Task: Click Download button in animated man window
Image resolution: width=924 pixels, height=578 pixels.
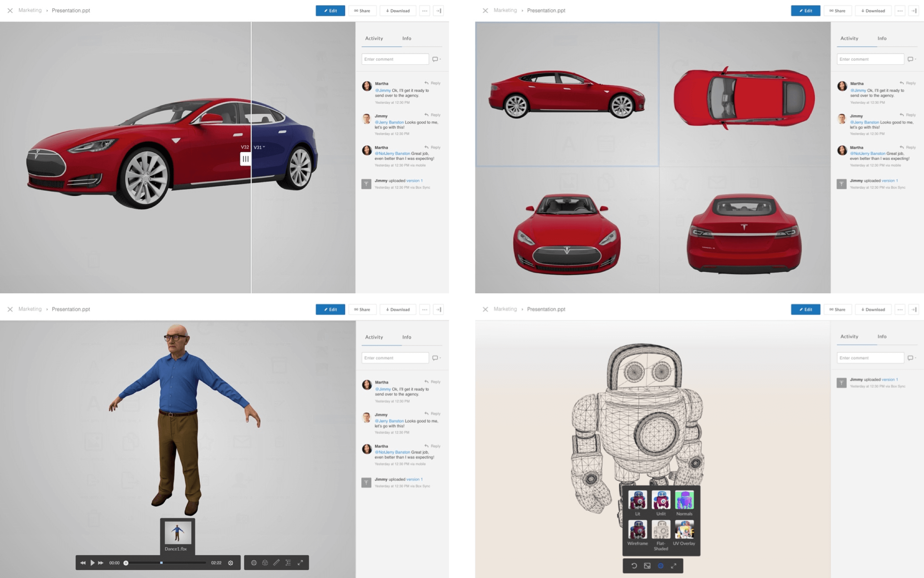Action: pos(398,309)
